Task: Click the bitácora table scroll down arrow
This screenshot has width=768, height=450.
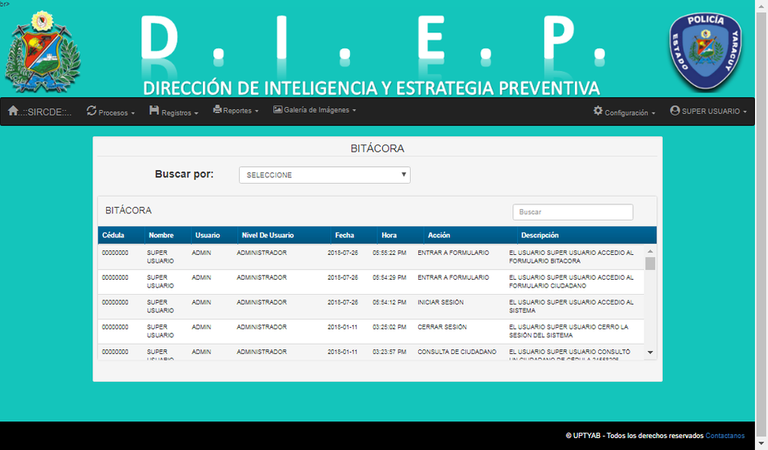Action: 650,352
